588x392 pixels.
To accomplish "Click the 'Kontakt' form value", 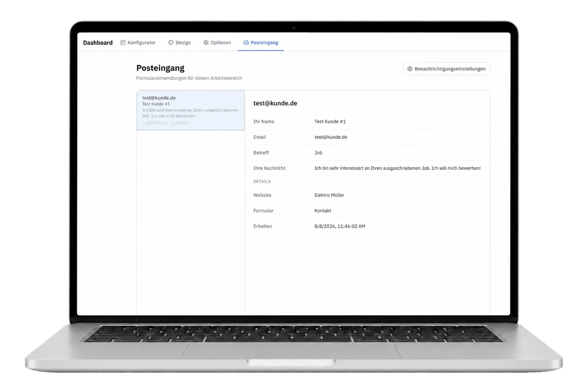I will [x=323, y=211].
